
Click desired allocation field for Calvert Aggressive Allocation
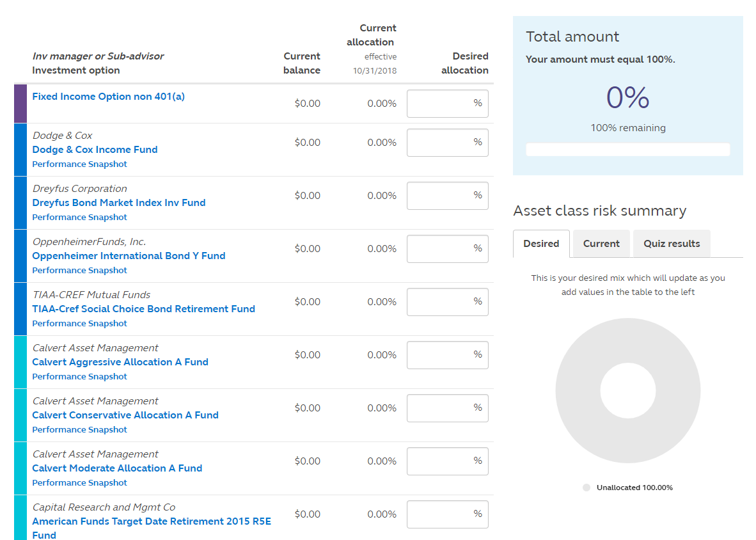pos(448,355)
